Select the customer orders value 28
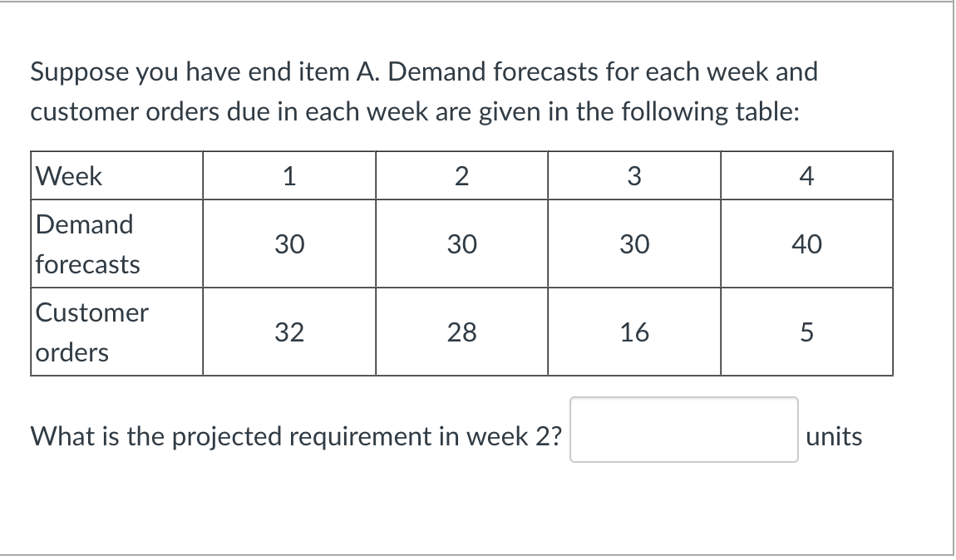This screenshot has width=956, height=560. (461, 332)
